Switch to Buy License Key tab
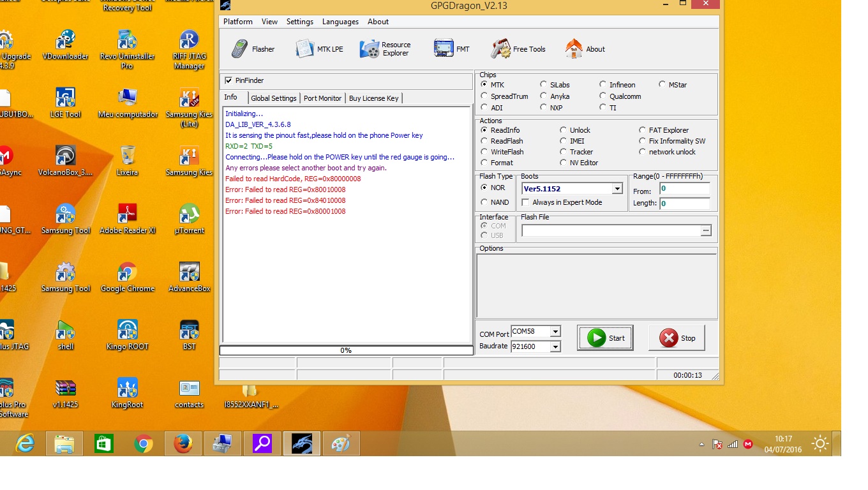 (x=374, y=98)
